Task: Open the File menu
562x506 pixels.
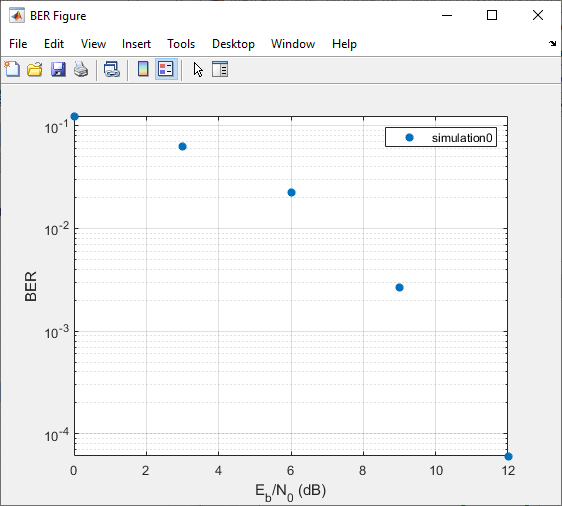Action: (x=18, y=44)
